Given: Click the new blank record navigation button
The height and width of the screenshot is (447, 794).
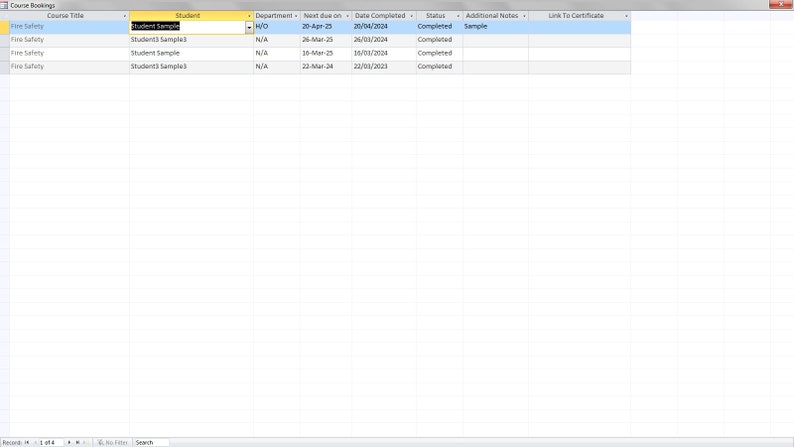Looking at the screenshot, I should coord(85,442).
